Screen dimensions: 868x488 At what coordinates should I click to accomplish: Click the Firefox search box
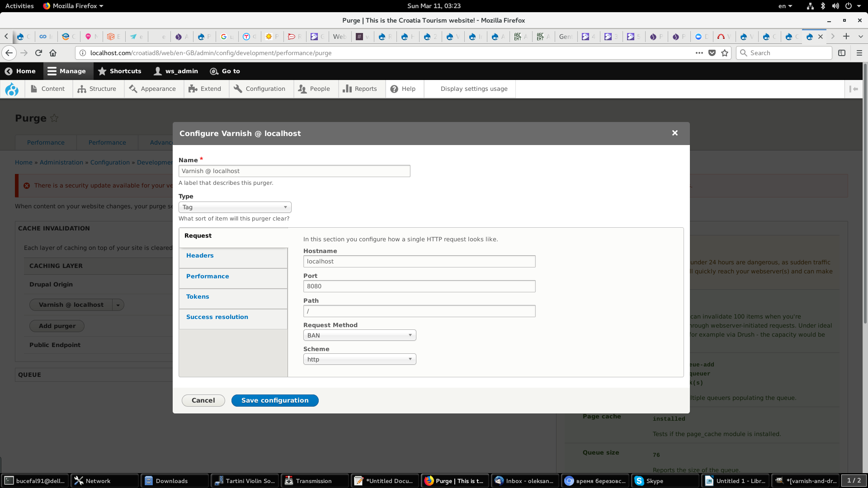point(784,53)
